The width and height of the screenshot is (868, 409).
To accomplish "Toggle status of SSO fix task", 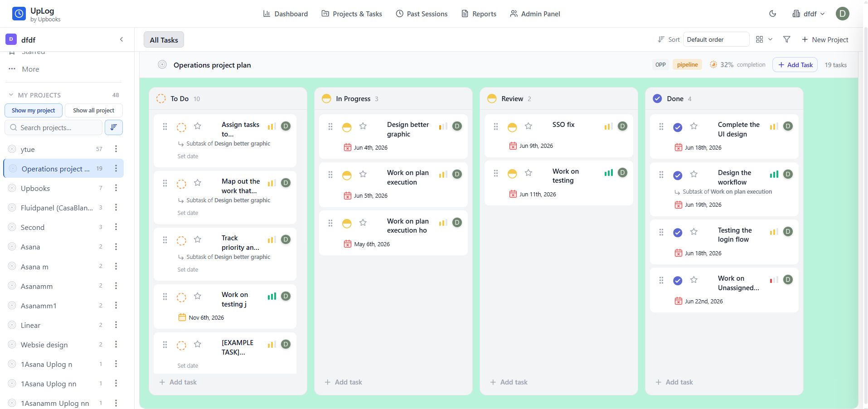I will click(512, 127).
